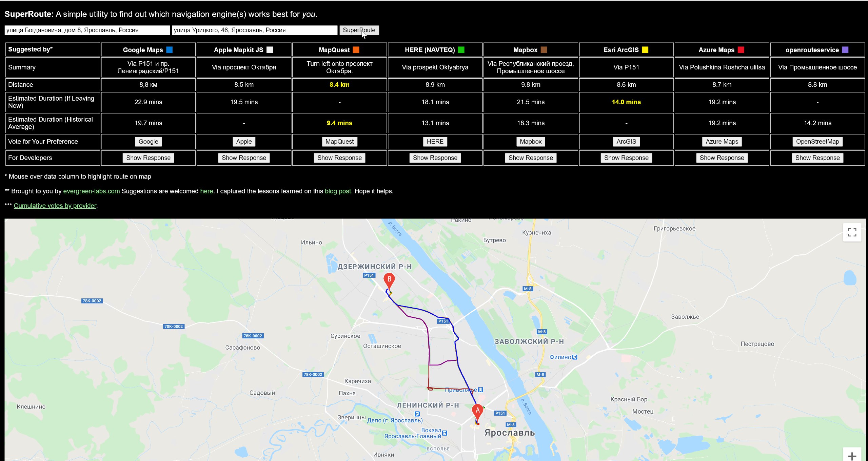Show Response for Esri ArcGIS column
868x461 pixels.
pyautogui.click(x=626, y=158)
